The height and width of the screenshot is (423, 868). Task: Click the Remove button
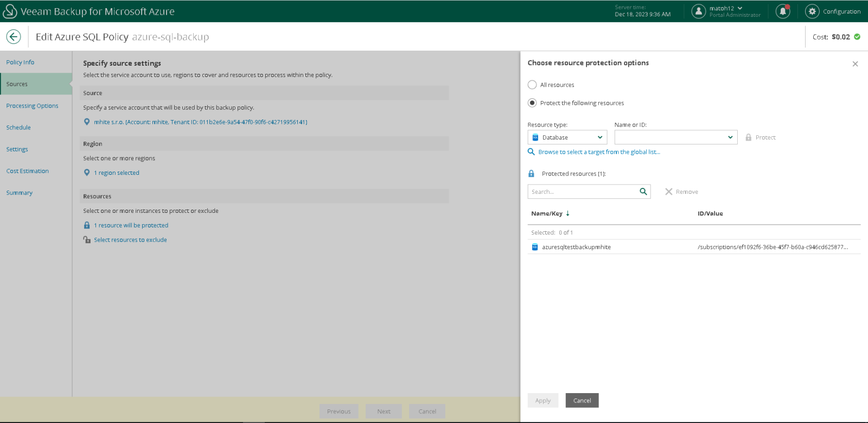(682, 192)
